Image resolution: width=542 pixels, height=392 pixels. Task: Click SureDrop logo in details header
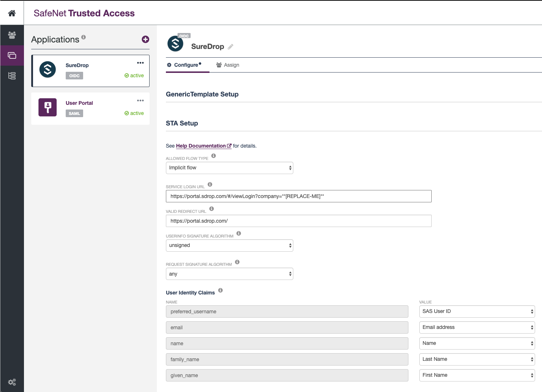click(x=175, y=44)
